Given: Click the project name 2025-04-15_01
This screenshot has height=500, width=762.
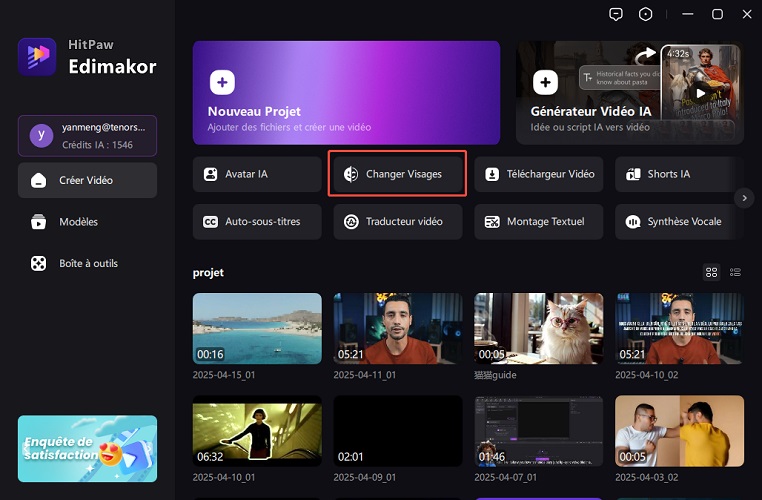Looking at the screenshot, I should click(x=224, y=375).
